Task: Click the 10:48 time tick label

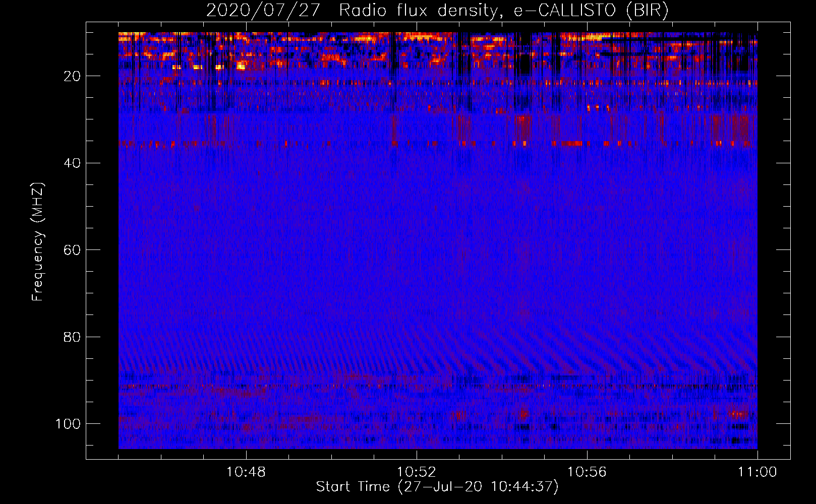Action: (x=246, y=472)
